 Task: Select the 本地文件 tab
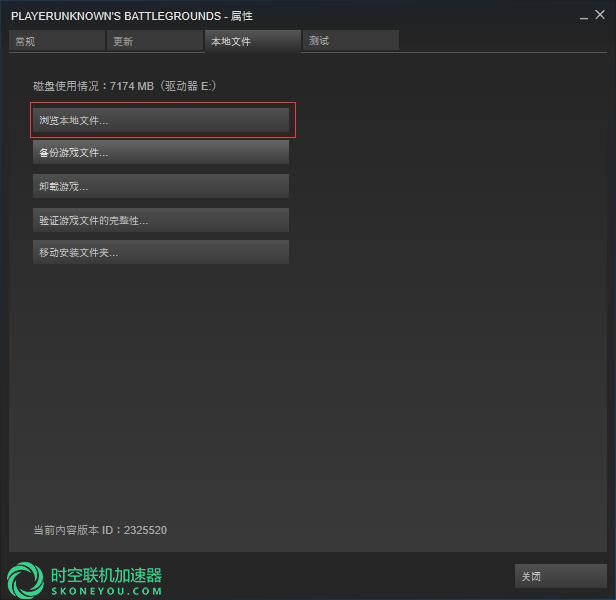253,41
